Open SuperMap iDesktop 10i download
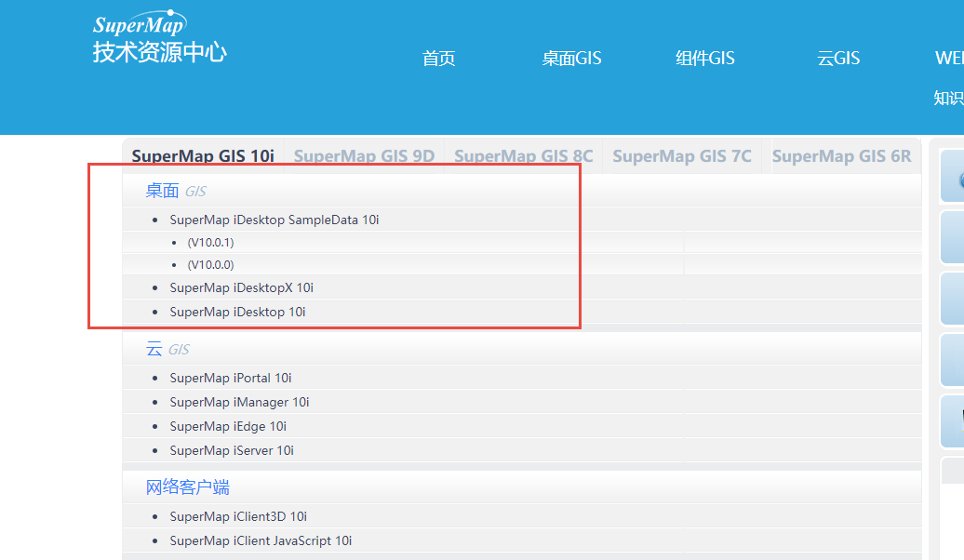Viewport: 964px width, 560px height. (x=237, y=312)
